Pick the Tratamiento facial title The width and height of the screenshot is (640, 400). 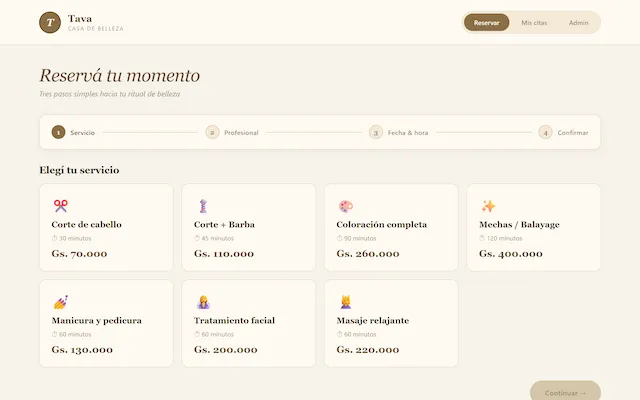pos(234,320)
